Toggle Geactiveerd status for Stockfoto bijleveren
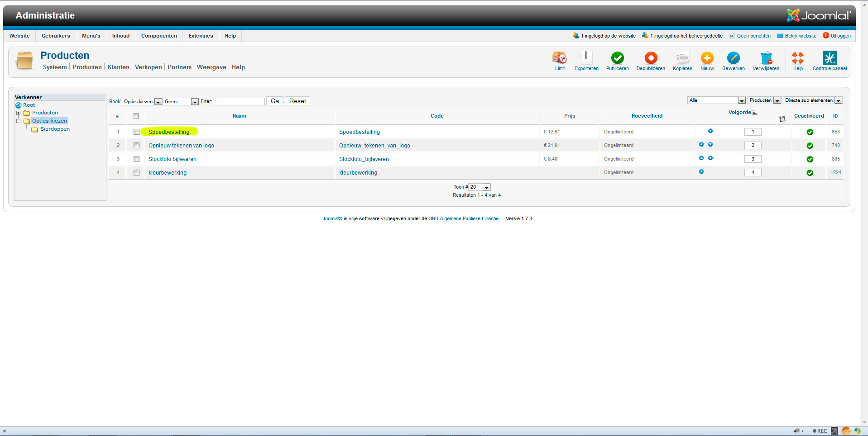The width and height of the screenshot is (868, 436). point(810,159)
